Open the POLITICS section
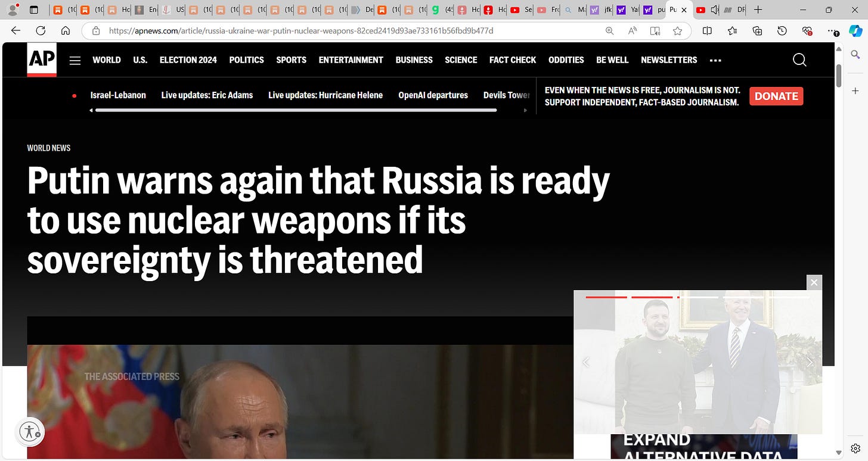 click(246, 60)
